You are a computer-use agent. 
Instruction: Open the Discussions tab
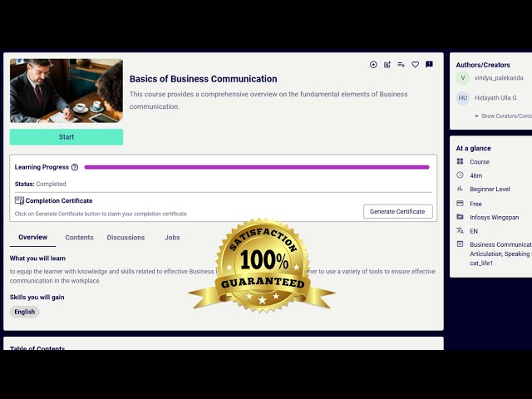pyautogui.click(x=126, y=238)
